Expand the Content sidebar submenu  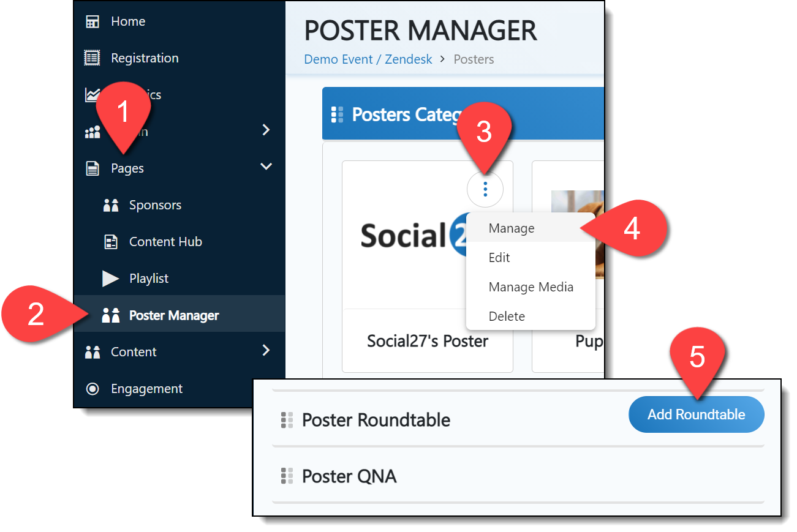click(266, 350)
